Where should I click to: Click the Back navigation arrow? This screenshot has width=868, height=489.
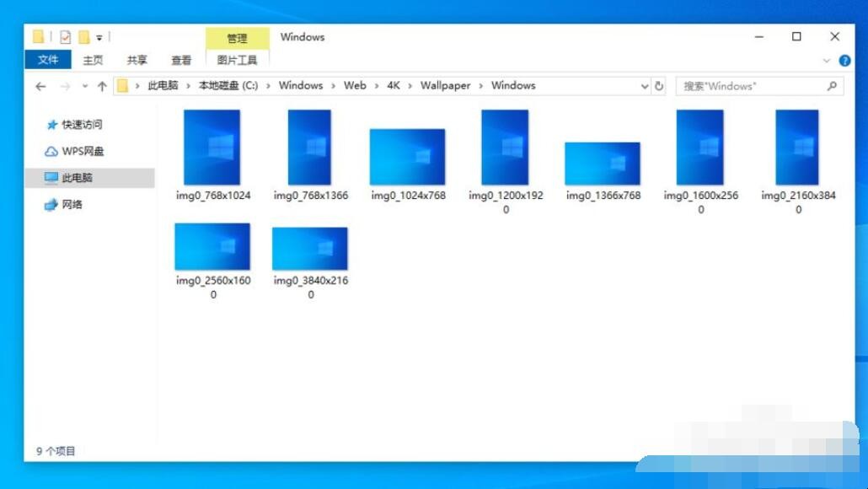(x=40, y=86)
